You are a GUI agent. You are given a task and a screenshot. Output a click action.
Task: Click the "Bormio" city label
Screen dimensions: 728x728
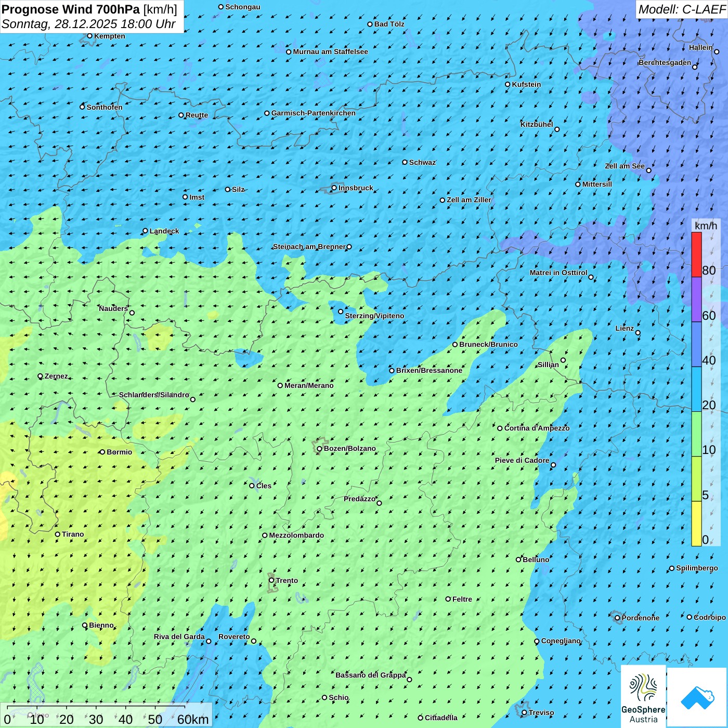click(119, 452)
